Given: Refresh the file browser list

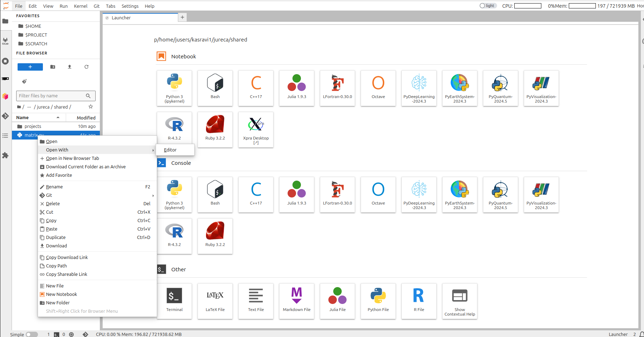Looking at the screenshot, I should point(86,67).
